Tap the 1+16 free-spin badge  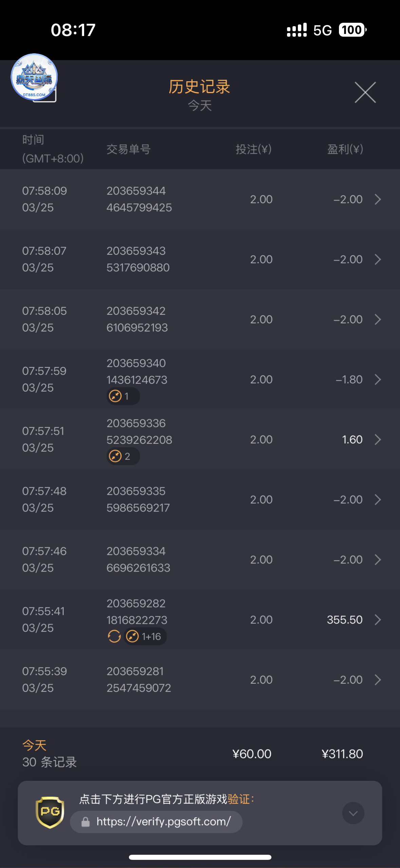pyautogui.click(x=145, y=636)
